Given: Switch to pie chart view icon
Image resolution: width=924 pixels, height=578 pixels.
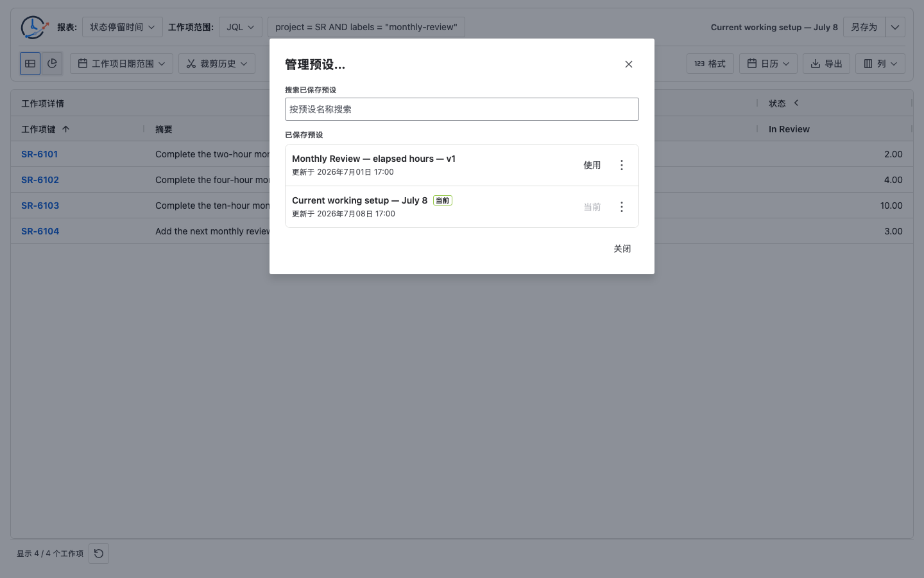Looking at the screenshot, I should pyautogui.click(x=52, y=64).
